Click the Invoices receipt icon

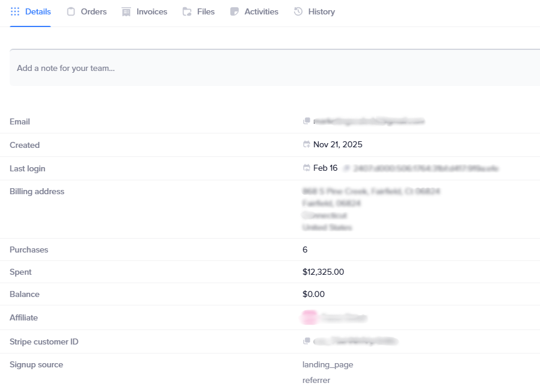[126, 12]
